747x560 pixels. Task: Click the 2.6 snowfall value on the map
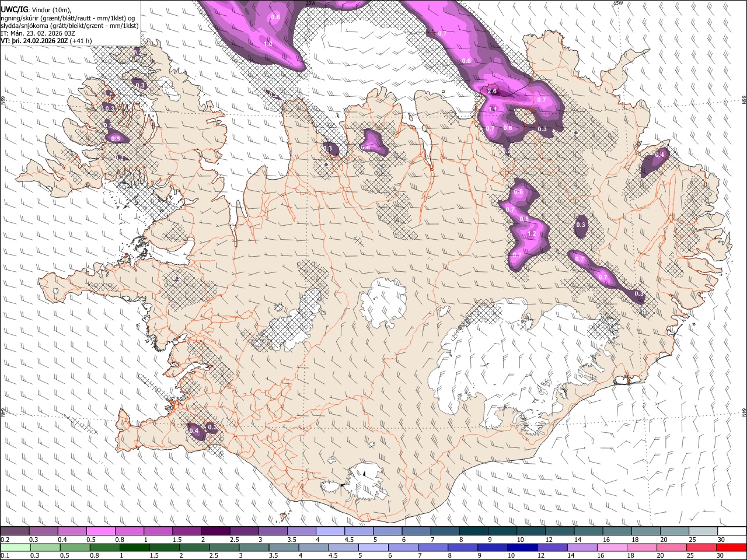(492, 92)
